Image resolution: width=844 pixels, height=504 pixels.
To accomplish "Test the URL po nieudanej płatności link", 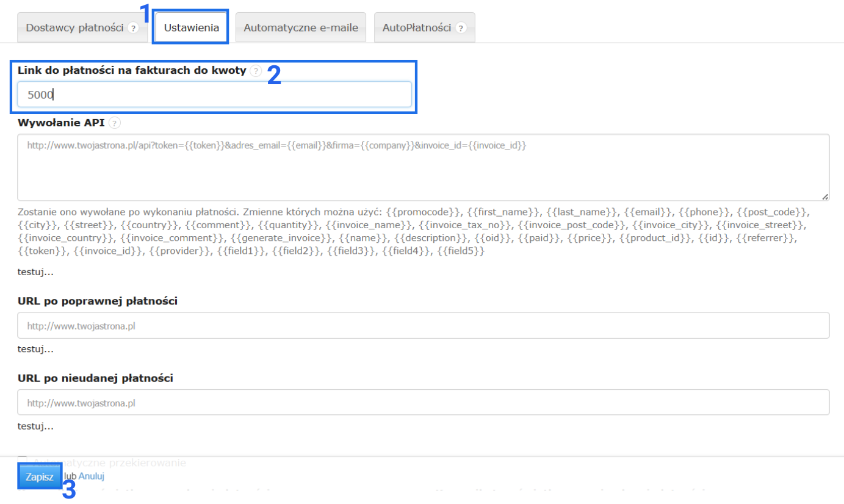I will 36,427.
